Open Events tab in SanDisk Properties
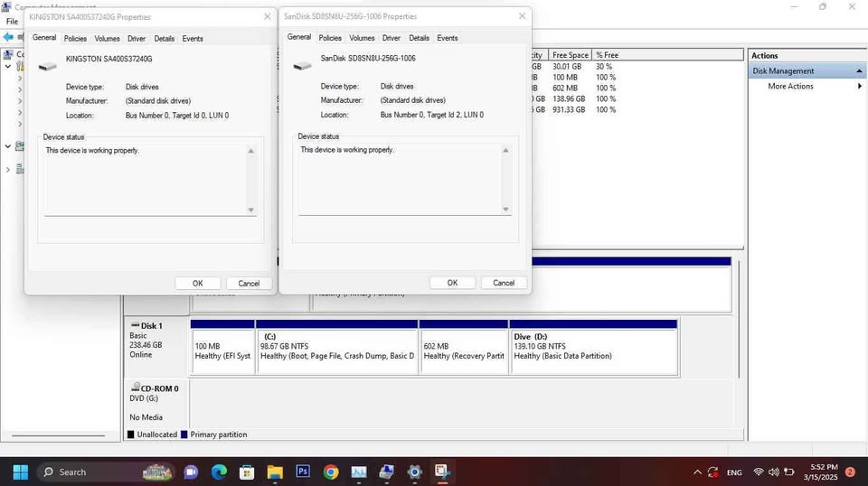Viewport: 868px width, 486px height. tap(448, 38)
